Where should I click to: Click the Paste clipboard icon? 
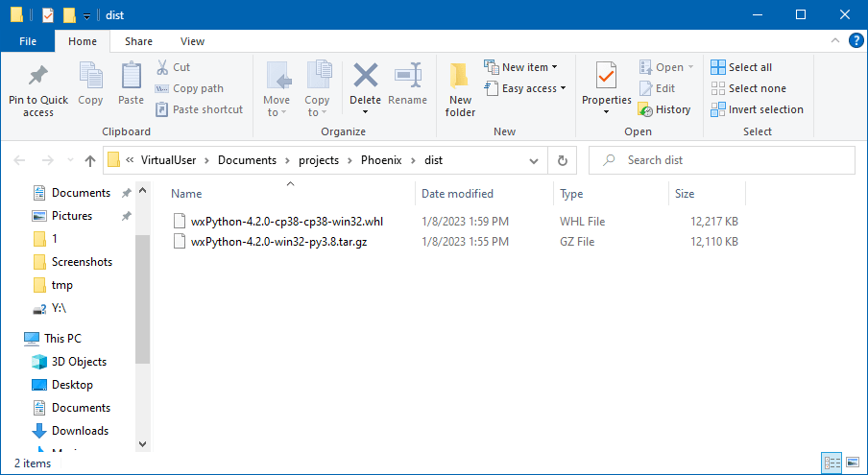[x=131, y=84]
